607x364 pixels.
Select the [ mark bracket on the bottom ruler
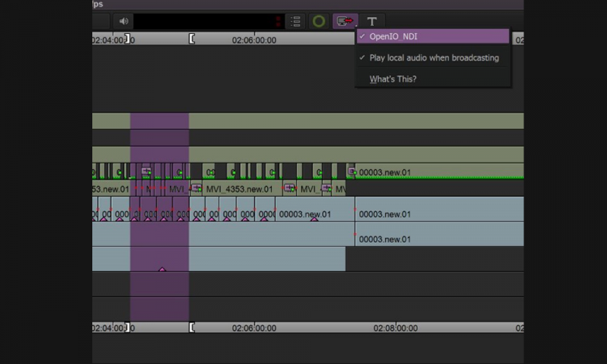coord(192,328)
